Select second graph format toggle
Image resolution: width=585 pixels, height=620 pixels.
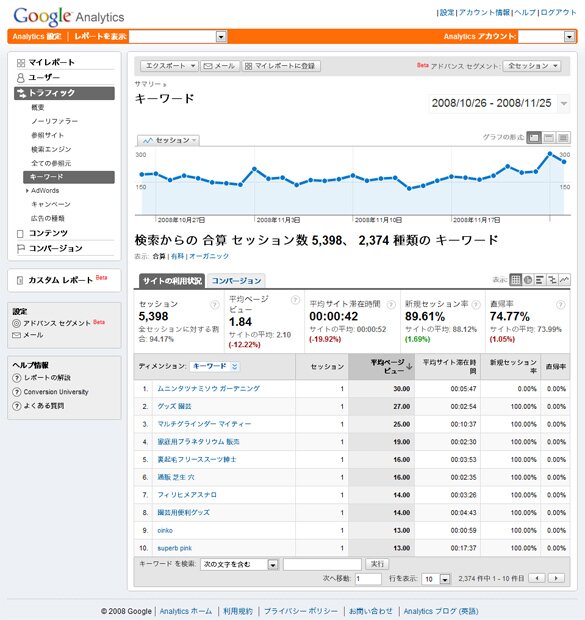point(549,138)
